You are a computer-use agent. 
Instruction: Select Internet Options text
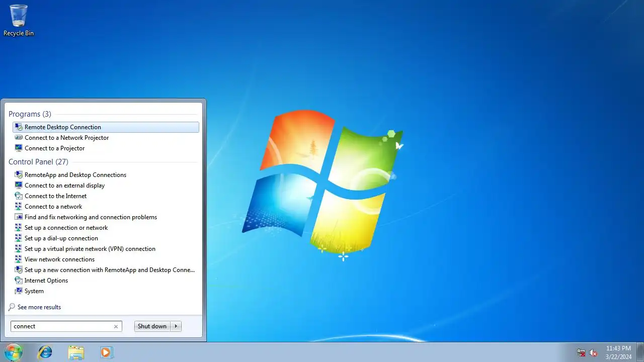[46, 281]
